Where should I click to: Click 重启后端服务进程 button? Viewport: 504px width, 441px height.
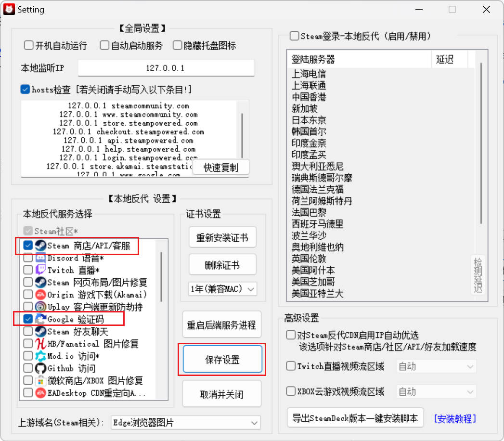pyautogui.click(x=222, y=324)
